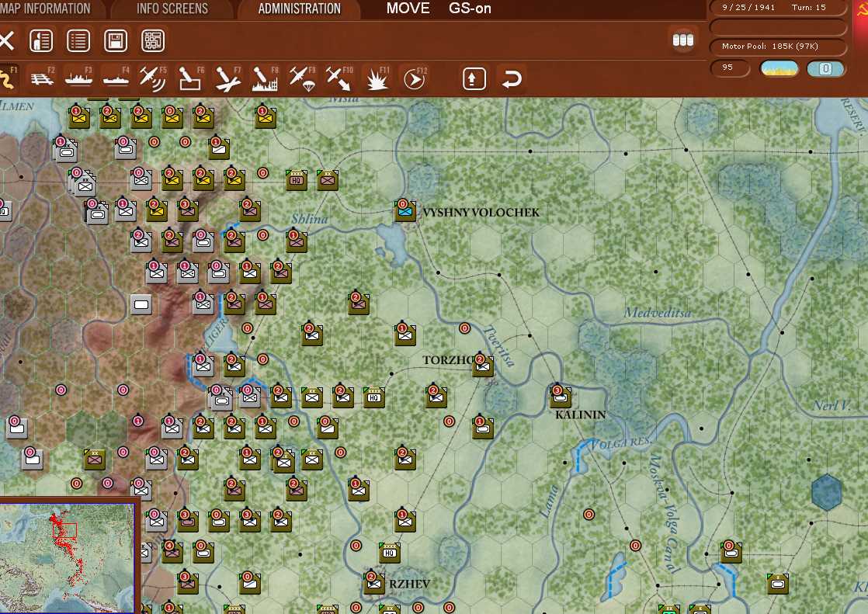
Task: Select the unit counter at Kalinin
Action: pos(561,397)
